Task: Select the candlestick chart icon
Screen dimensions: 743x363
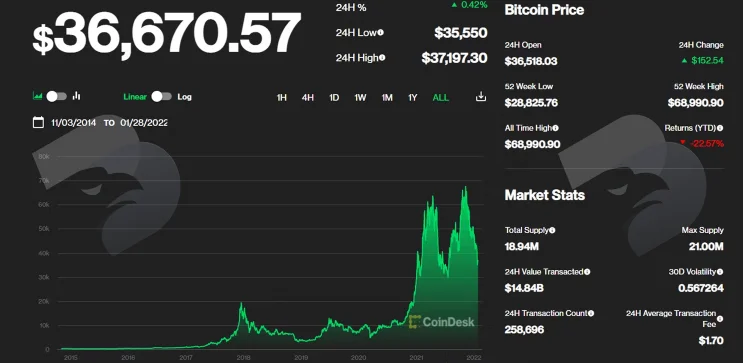Action: (76, 96)
